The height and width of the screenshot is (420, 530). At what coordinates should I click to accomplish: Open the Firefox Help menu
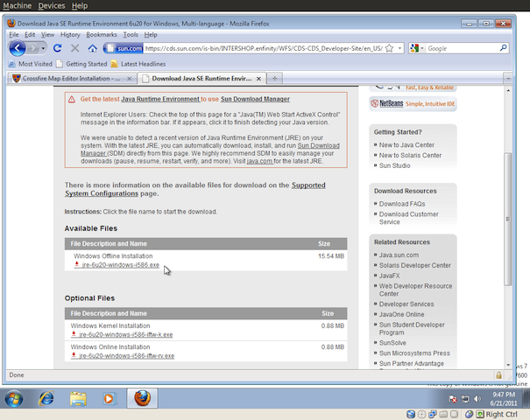151,34
